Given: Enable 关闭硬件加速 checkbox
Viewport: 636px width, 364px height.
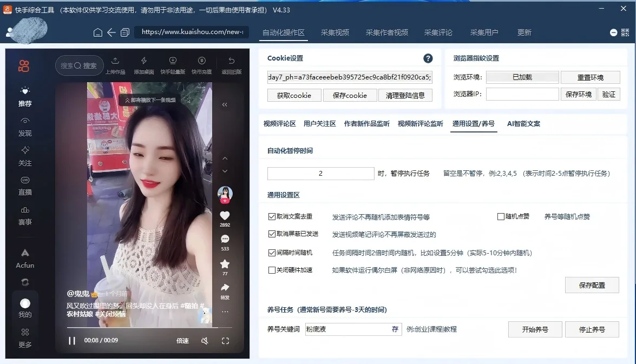Looking at the screenshot, I should 272,270.
